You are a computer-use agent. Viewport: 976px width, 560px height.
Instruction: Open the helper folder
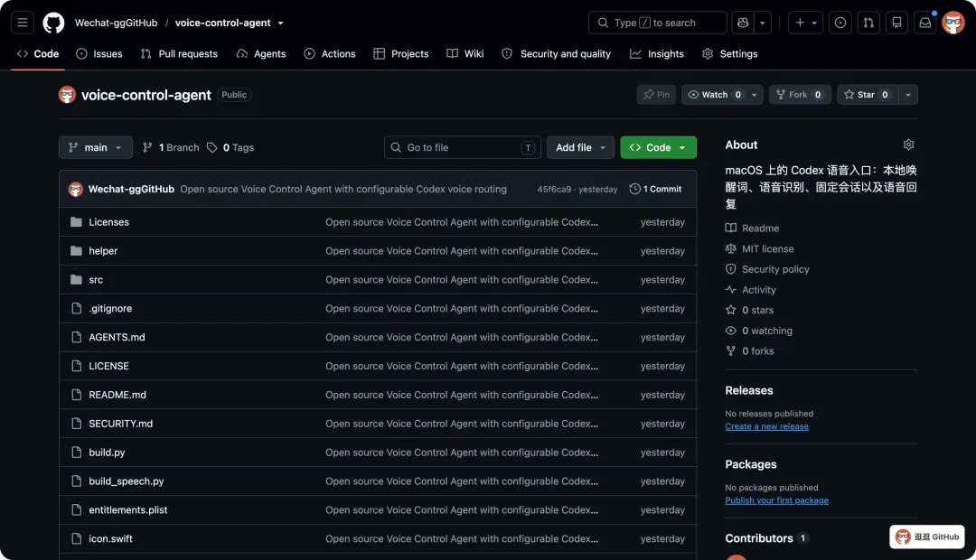coord(103,251)
